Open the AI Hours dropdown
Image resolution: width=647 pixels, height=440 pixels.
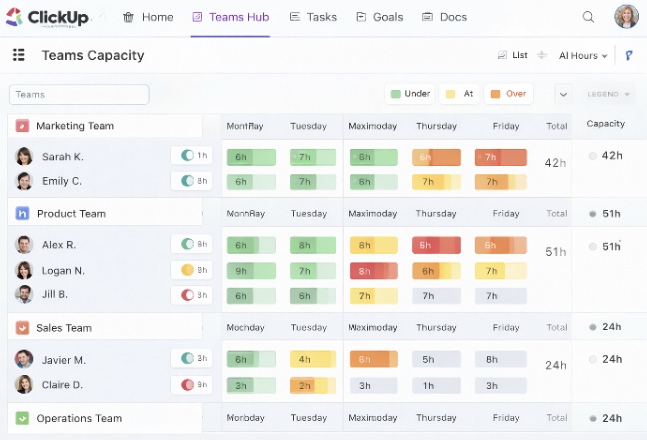pyautogui.click(x=583, y=56)
